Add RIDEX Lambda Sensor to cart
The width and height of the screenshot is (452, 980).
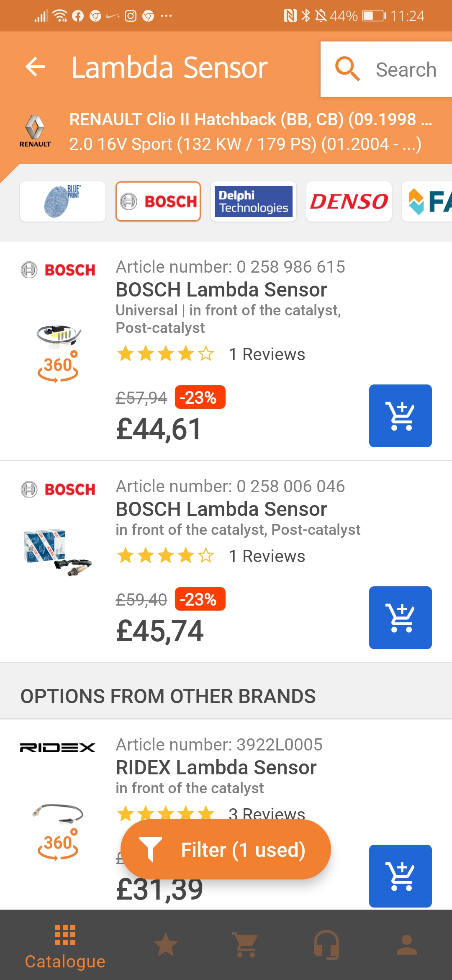[x=400, y=876]
